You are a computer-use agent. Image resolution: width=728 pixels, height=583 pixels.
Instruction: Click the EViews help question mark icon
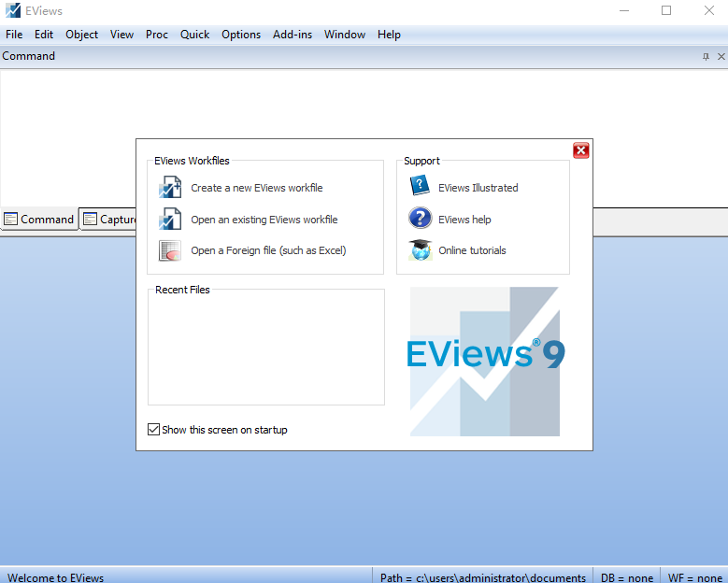click(x=420, y=219)
